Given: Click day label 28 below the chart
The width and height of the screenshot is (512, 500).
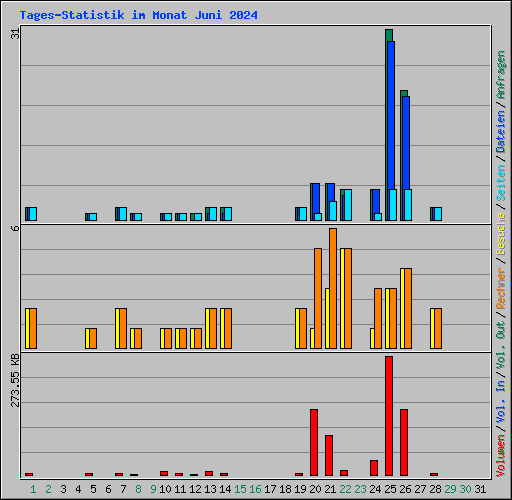Looking at the screenshot, I should (x=435, y=489).
